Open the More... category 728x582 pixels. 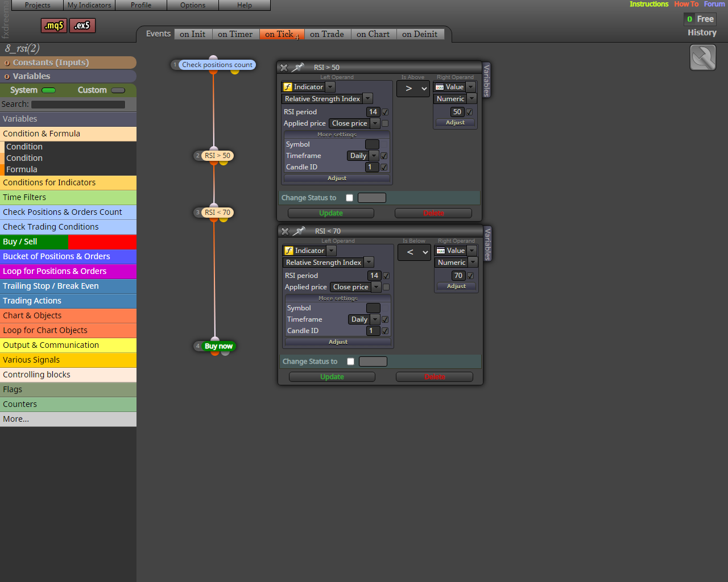click(x=68, y=419)
